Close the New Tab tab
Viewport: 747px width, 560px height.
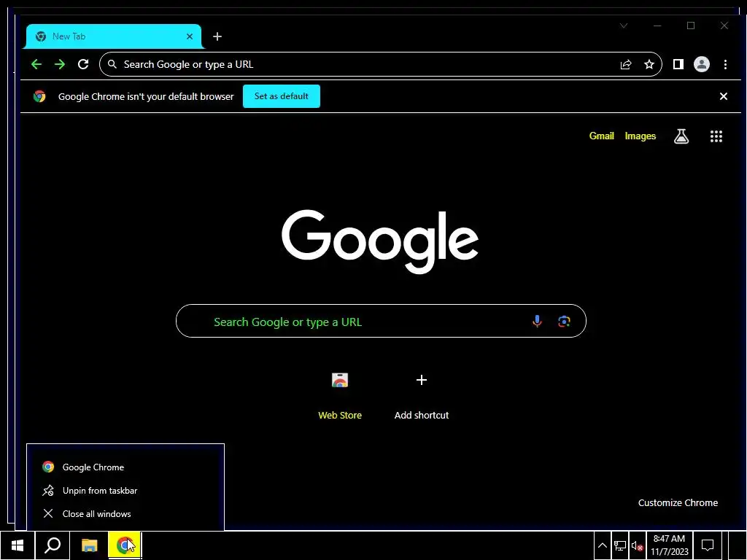pos(190,36)
